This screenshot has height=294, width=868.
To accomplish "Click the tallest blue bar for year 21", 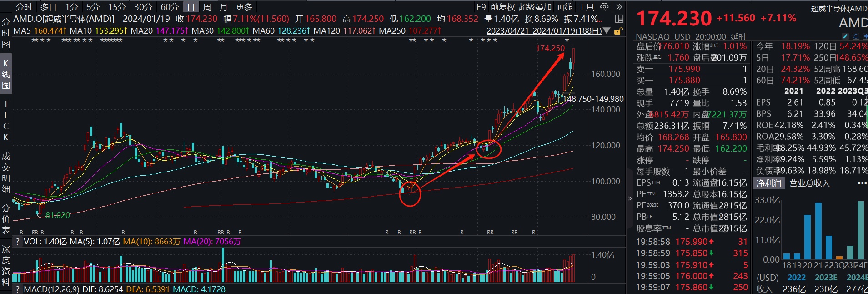I will 818,231.
